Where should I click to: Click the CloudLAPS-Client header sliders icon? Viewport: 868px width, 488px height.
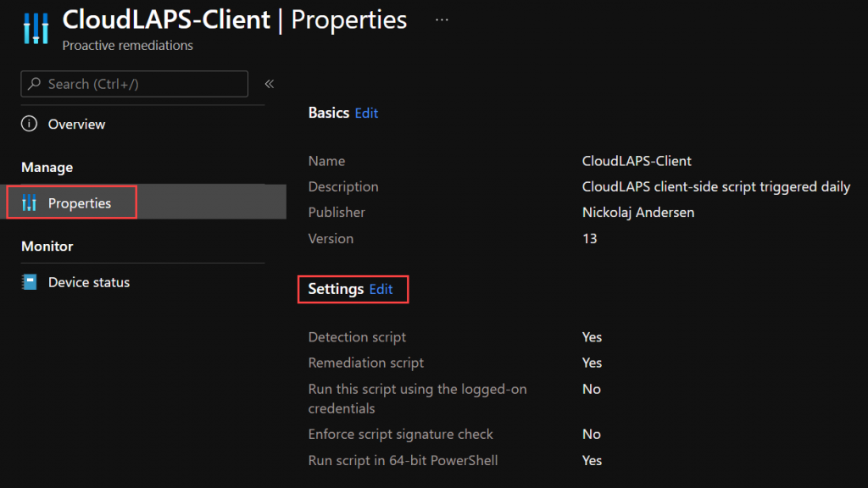[x=36, y=28]
